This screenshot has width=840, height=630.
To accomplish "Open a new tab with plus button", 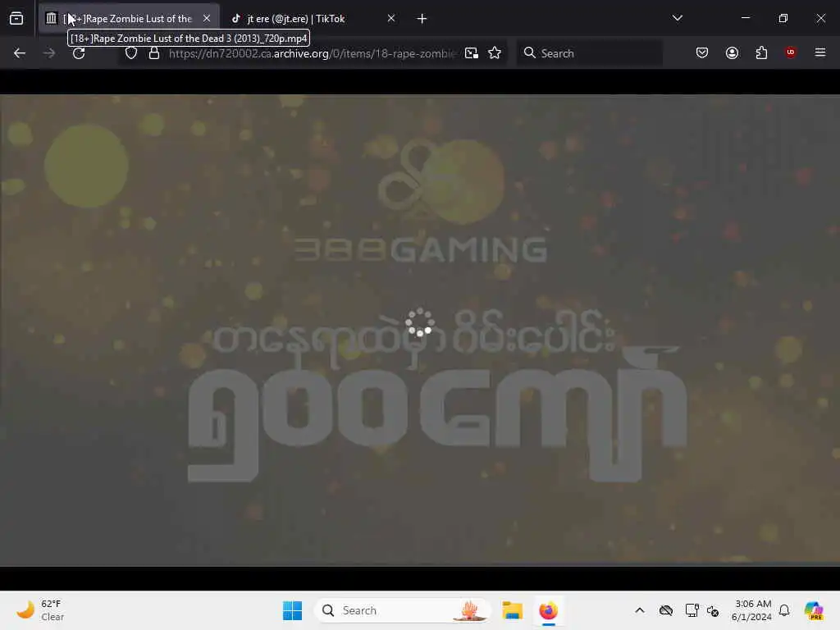I will click(422, 19).
